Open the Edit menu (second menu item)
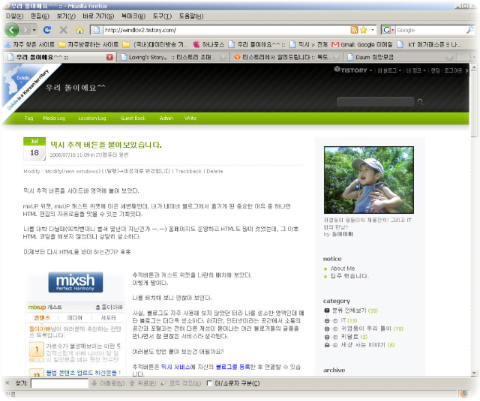This screenshot has height=401, width=480. click(x=40, y=16)
